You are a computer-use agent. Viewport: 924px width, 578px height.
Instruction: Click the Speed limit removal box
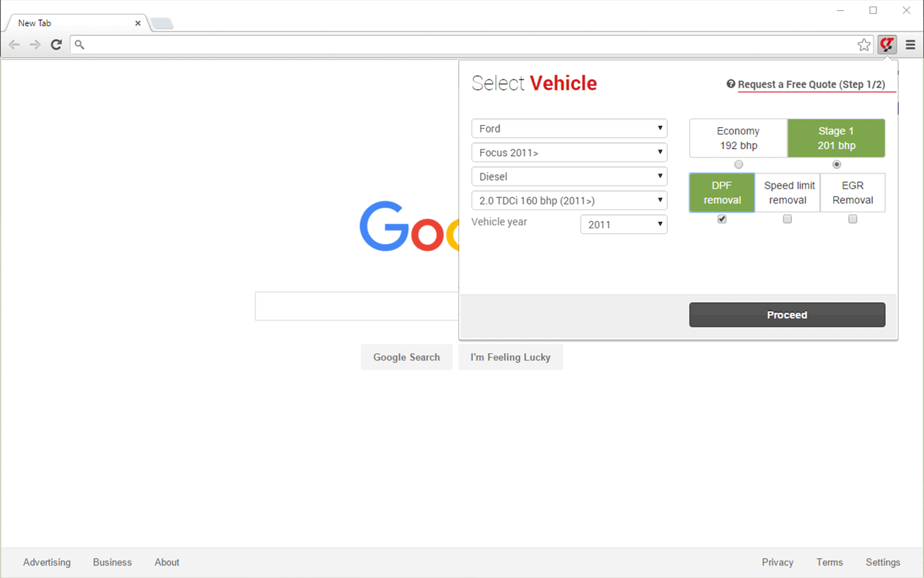pyautogui.click(x=788, y=193)
